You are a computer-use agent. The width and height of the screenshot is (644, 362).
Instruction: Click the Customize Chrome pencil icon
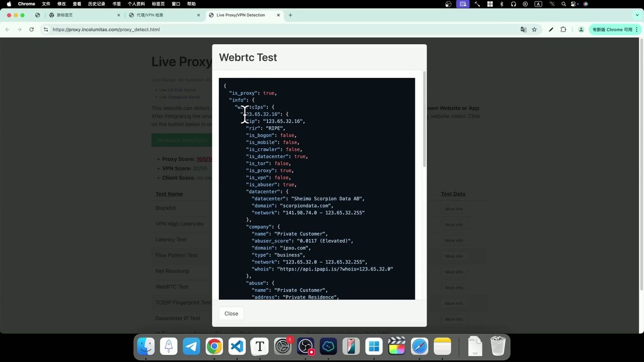(x=551, y=29)
